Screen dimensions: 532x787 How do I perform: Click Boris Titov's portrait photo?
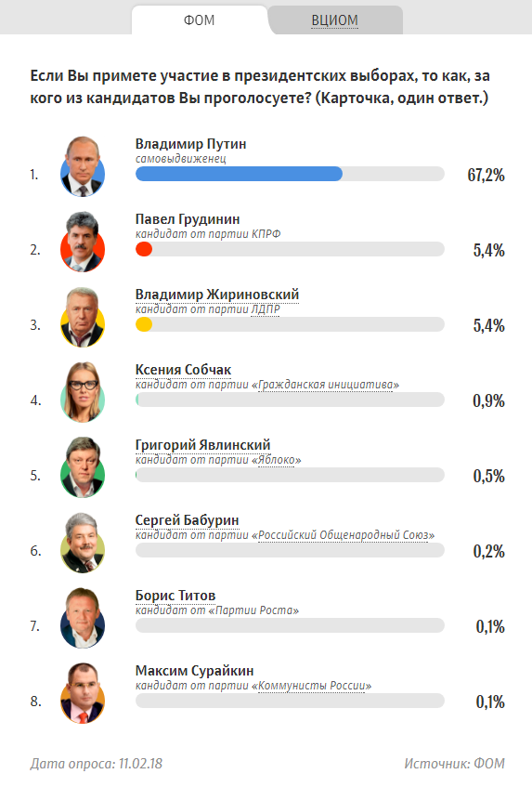pos(83,618)
